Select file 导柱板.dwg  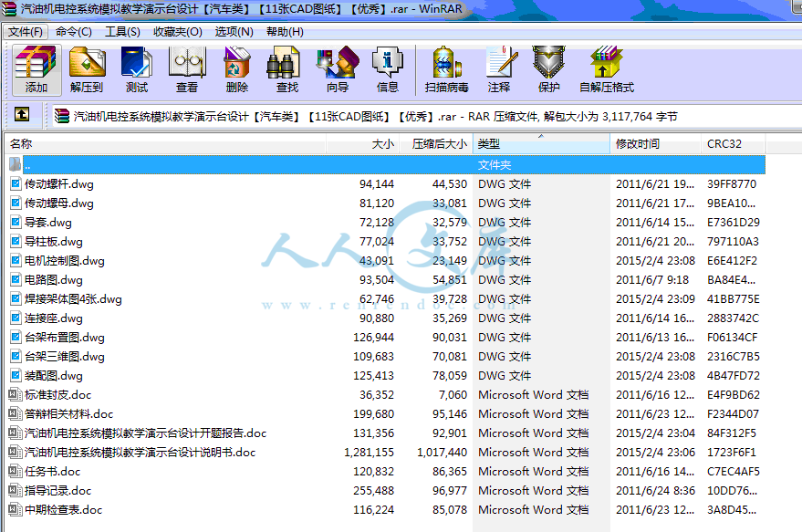(54, 242)
